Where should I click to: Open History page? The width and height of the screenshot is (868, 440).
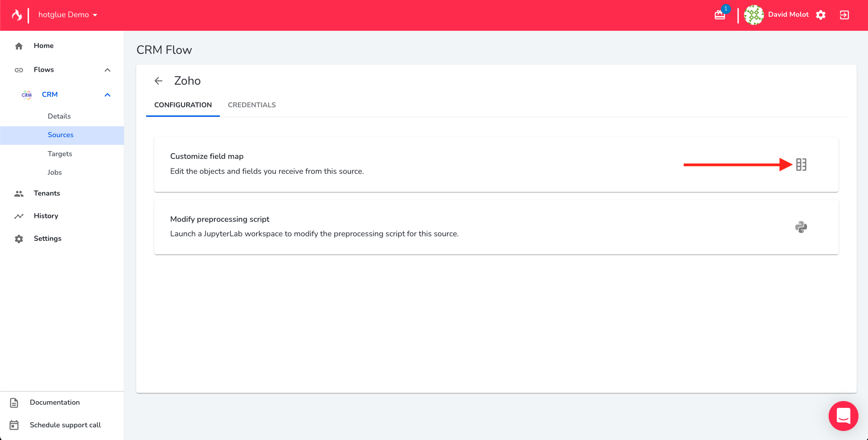(x=46, y=216)
